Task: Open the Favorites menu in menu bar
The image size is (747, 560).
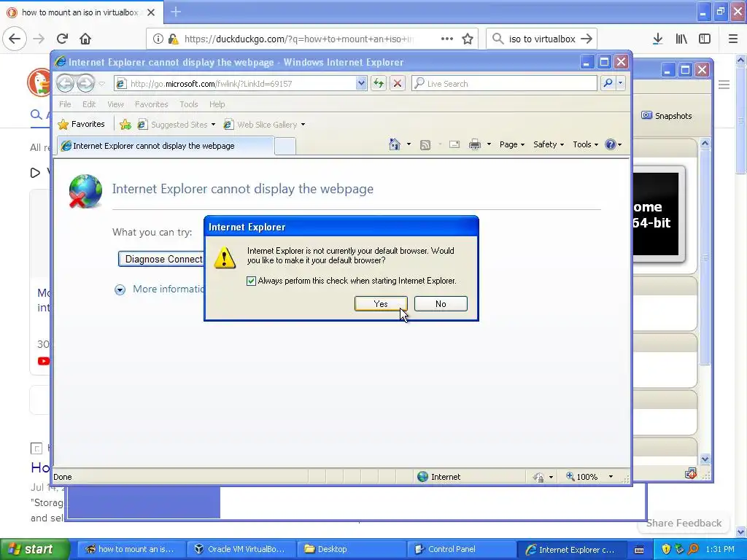Action: coord(152,104)
